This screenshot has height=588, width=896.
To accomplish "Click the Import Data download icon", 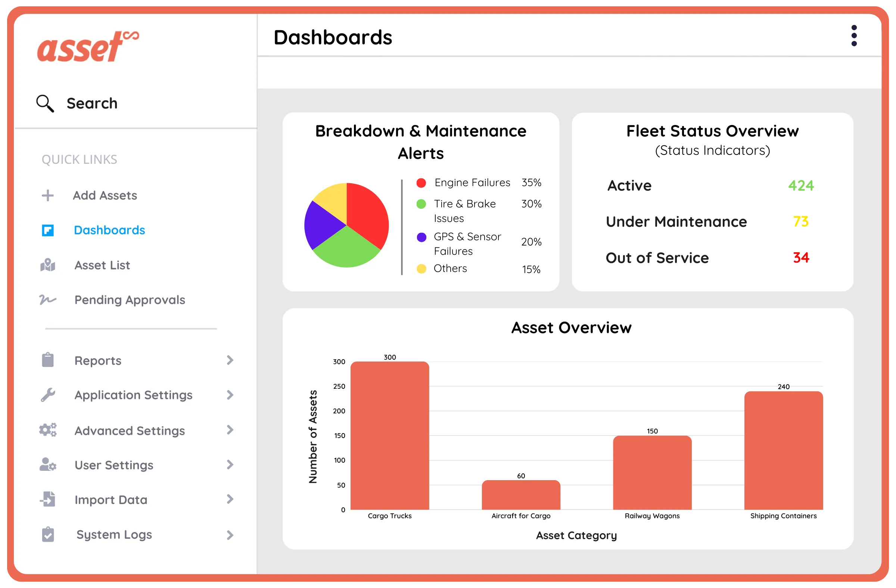I will [47, 499].
